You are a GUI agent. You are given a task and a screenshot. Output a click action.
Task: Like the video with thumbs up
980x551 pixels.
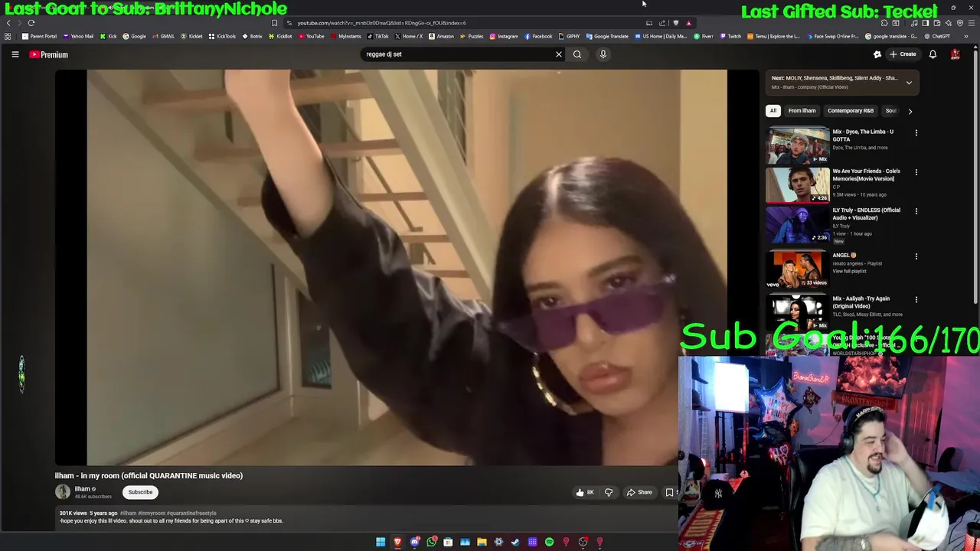click(x=585, y=492)
